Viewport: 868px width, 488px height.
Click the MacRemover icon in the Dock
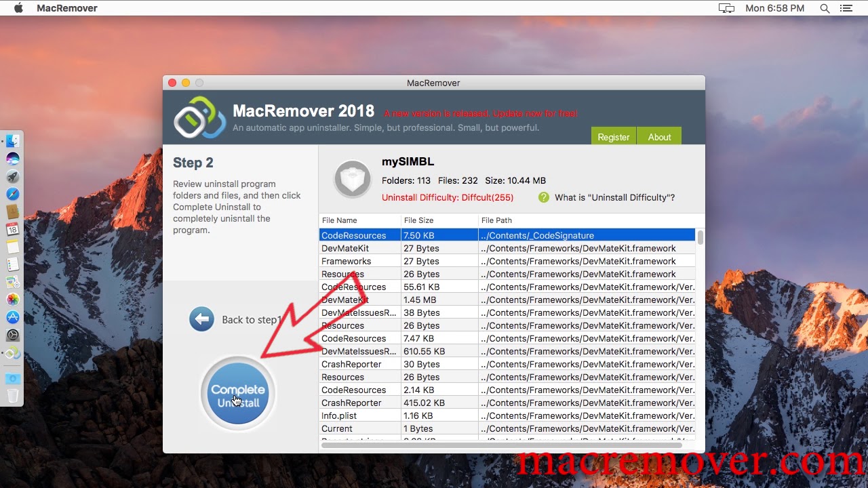pyautogui.click(x=13, y=353)
